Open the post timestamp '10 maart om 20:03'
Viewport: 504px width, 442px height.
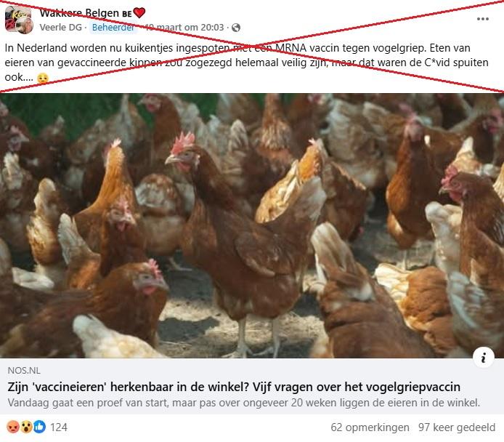pyautogui.click(x=184, y=28)
